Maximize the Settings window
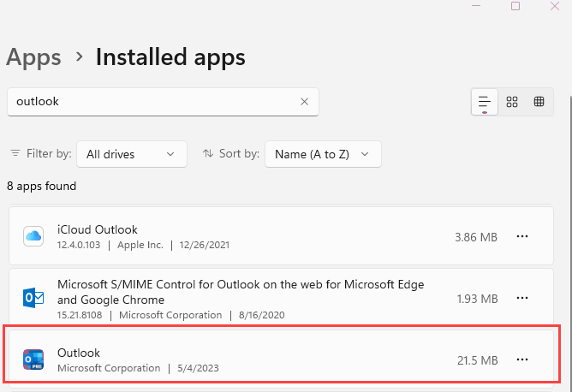Viewport: 572px width, 392px height. click(x=515, y=5)
